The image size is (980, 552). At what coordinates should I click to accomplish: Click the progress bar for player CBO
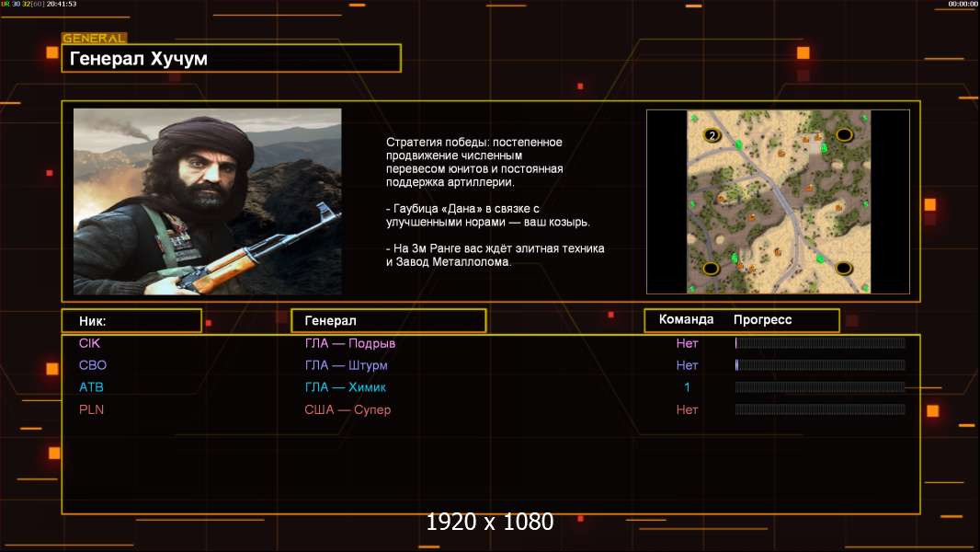[x=819, y=365]
